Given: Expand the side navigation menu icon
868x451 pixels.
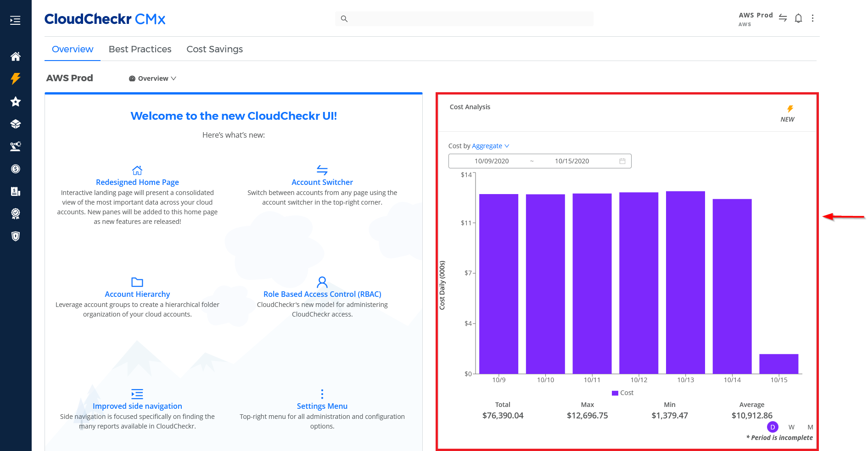Looking at the screenshot, I should [16, 20].
